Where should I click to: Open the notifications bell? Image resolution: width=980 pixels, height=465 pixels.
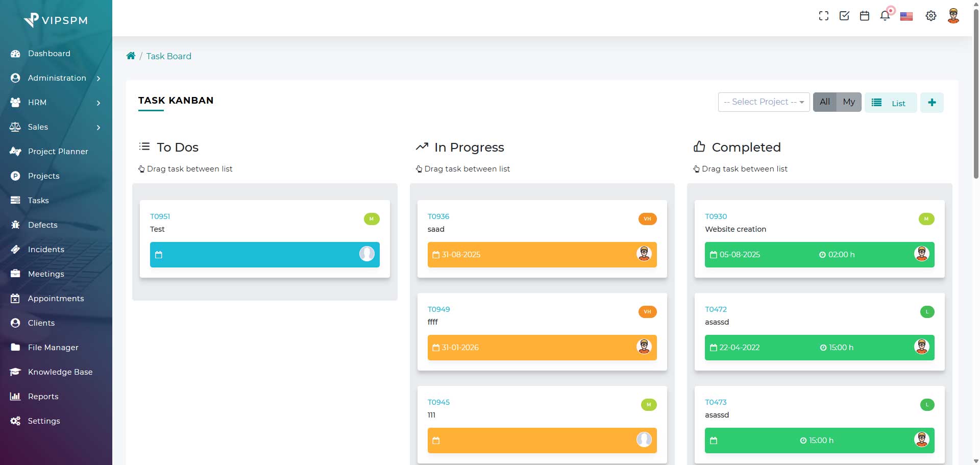point(885,16)
